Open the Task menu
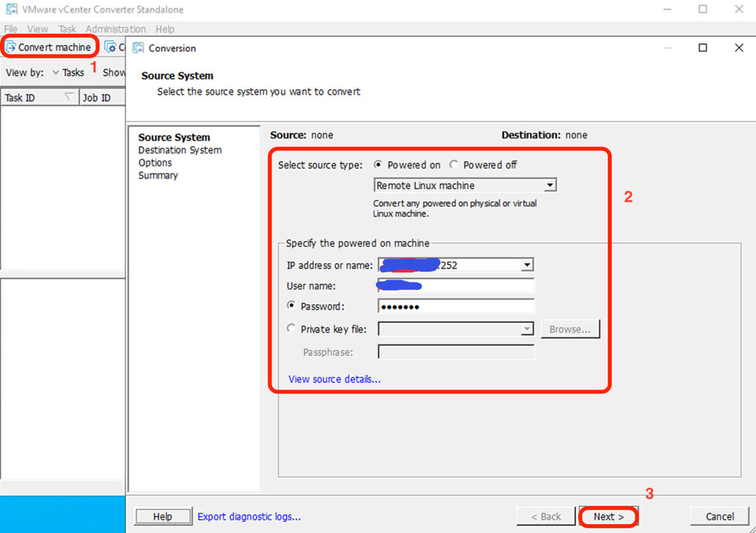The height and width of the screenshot is (533, 756). (x=67, y=29)
